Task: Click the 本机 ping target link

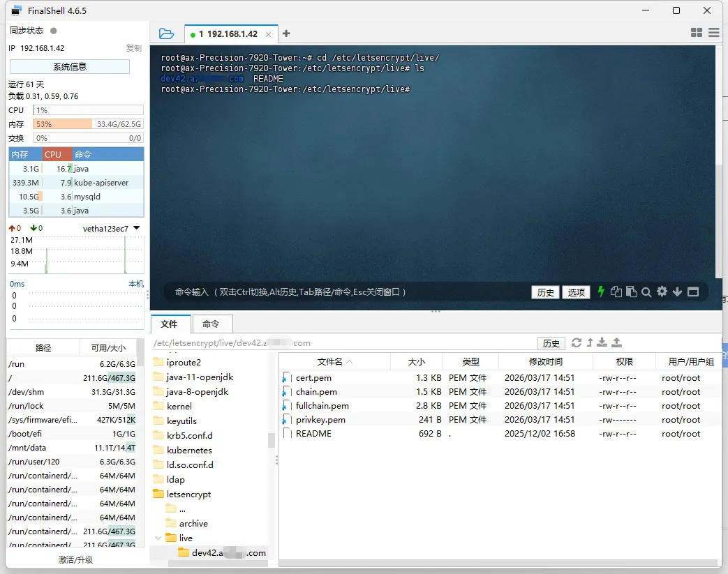Action: [136, 284]
